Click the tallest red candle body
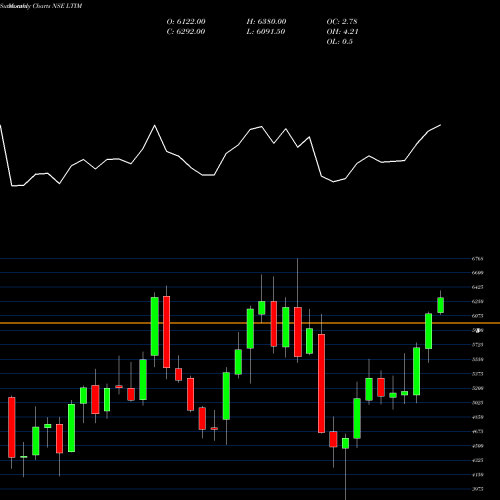This screenshot has height=500, width=500. click(321, 383)
